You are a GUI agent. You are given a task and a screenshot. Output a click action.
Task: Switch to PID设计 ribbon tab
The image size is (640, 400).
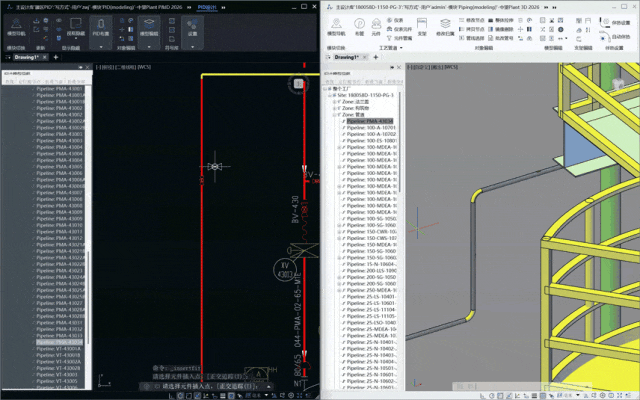click(207, 7)
